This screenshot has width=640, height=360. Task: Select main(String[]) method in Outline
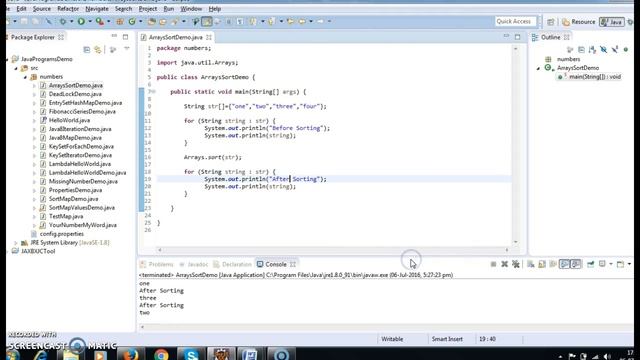(x=595, y=77)
